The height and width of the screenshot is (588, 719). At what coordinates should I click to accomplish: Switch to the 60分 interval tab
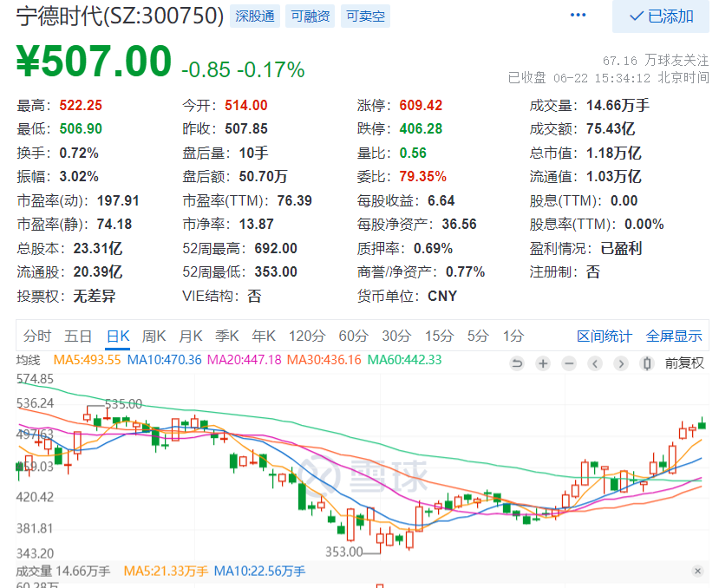tap(353, 336)
